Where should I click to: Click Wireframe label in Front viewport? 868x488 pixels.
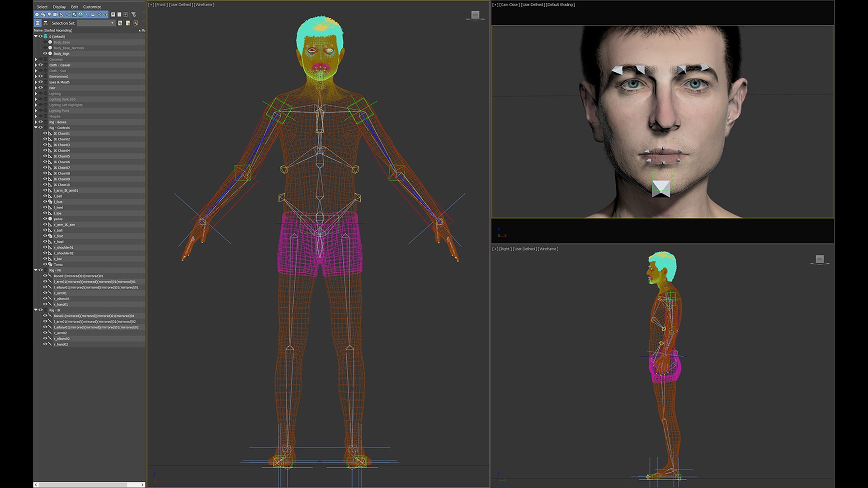pos(204,5)
